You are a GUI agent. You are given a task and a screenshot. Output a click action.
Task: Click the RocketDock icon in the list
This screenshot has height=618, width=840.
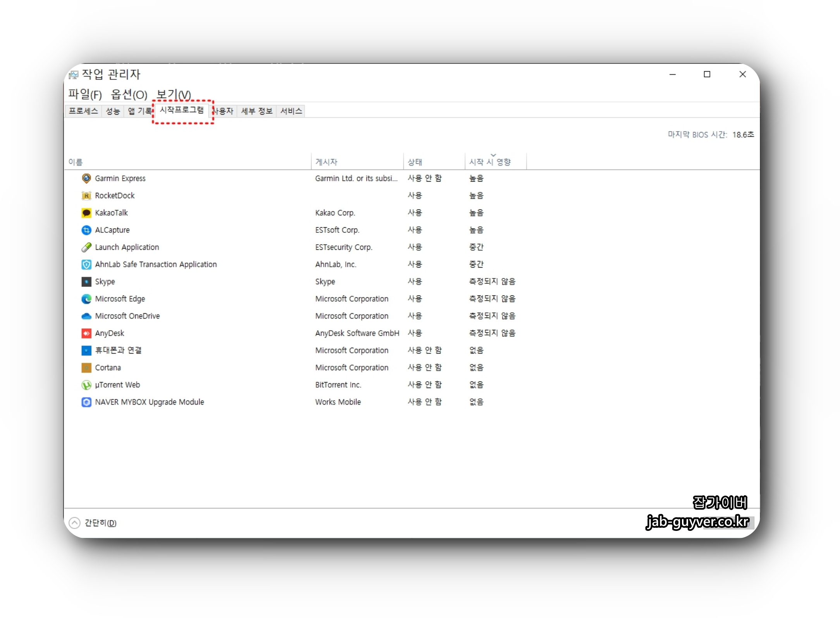[86, 196]
